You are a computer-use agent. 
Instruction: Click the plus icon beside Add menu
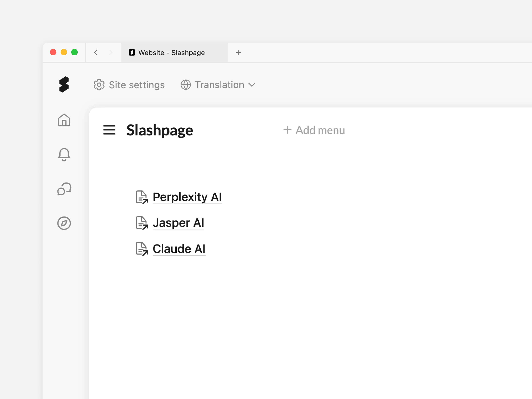(287, 130)
